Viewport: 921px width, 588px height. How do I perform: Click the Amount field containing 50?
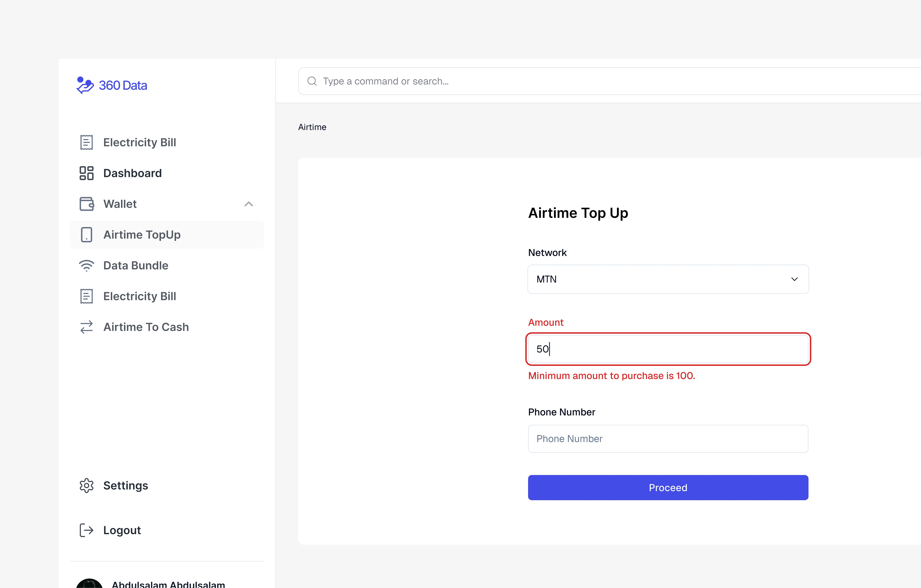tap(667, 349)
